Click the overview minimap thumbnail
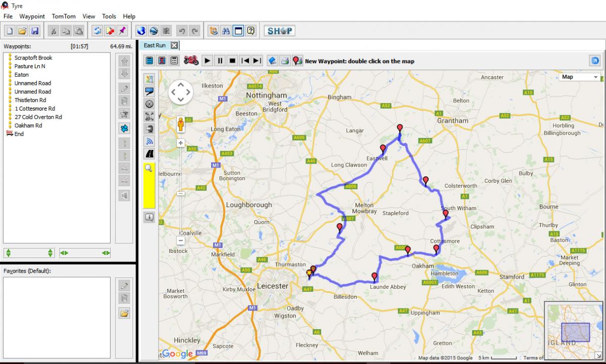 pyautogui.click(x=573, y=331)
